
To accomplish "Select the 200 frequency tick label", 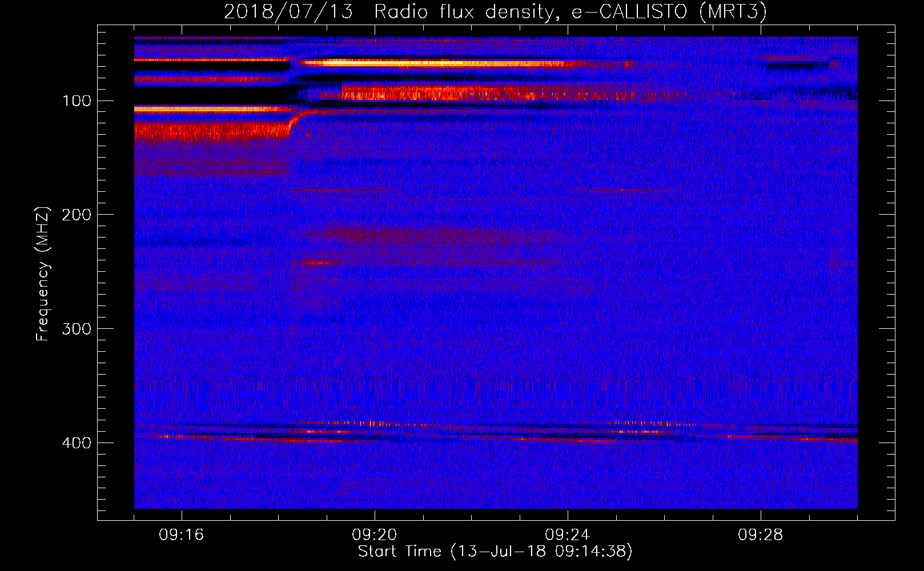I will 77,215.
